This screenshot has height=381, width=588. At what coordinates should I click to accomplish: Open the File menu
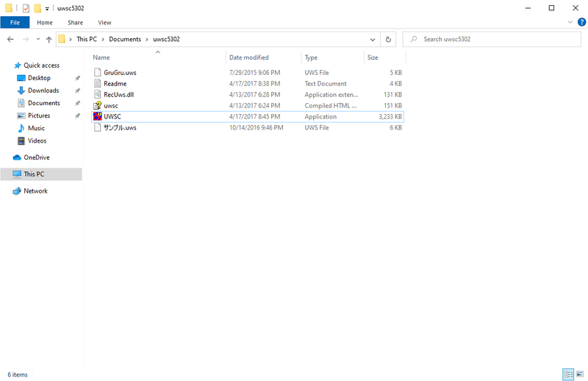pyautogui.click(x=15, y=23)
